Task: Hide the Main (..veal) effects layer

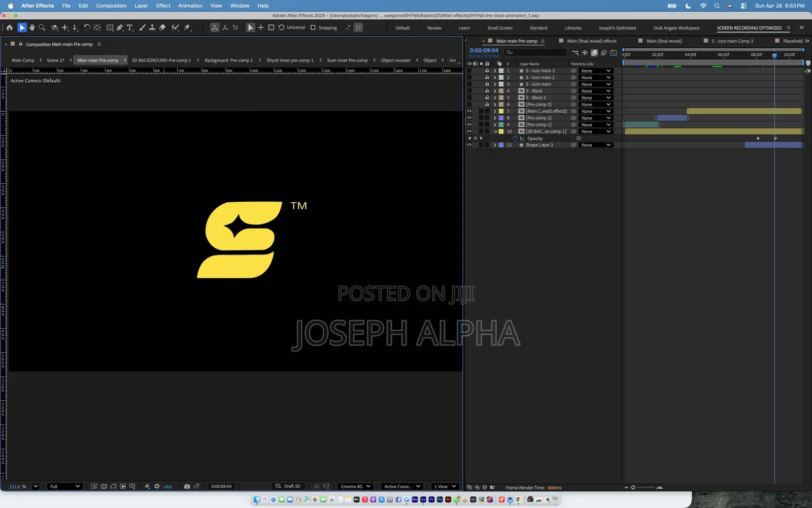Action: (469, 111)
